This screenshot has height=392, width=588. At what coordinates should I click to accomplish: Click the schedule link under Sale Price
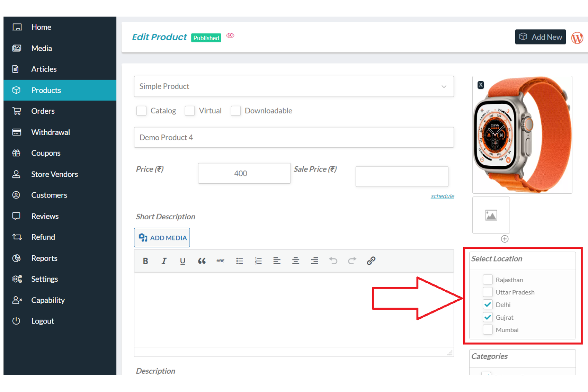click(442, 196)
